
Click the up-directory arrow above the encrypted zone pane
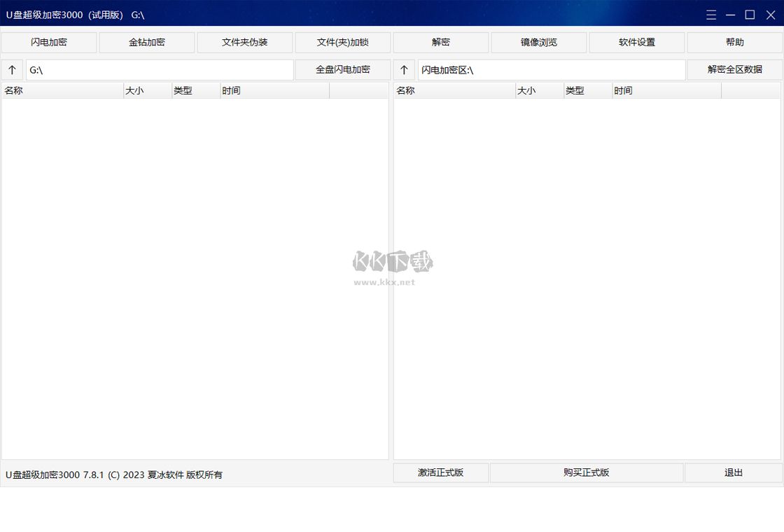tap(404, 69)
